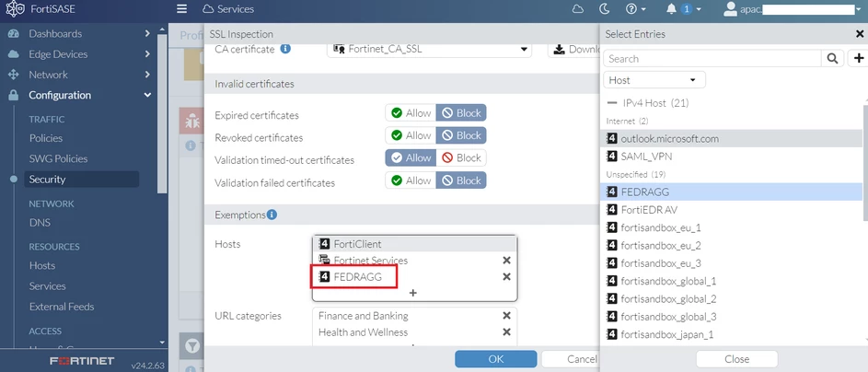
Task: Remove FEDRAGG from Hosts exemptions
Action: tap(506, 277)
